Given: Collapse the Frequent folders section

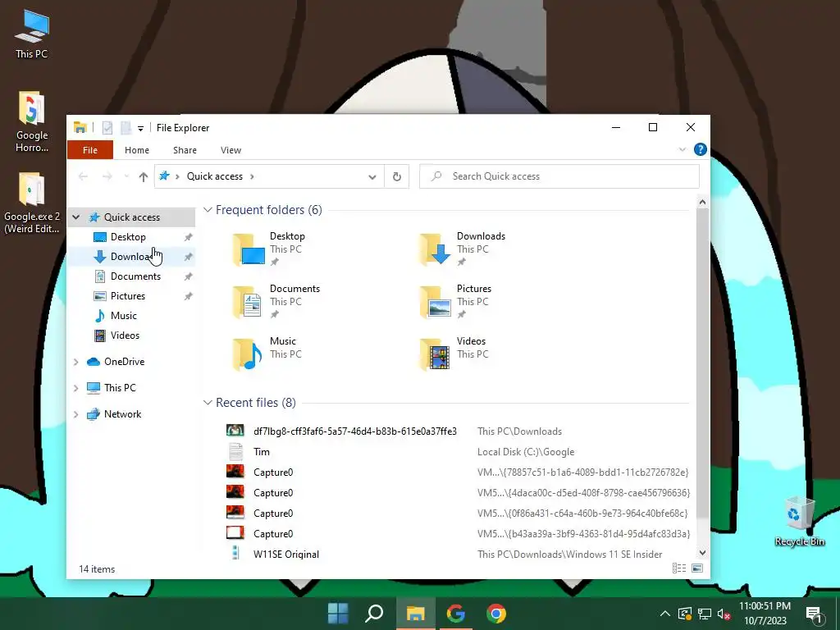Looking at the screenshot, I should [x=208, y=210].
